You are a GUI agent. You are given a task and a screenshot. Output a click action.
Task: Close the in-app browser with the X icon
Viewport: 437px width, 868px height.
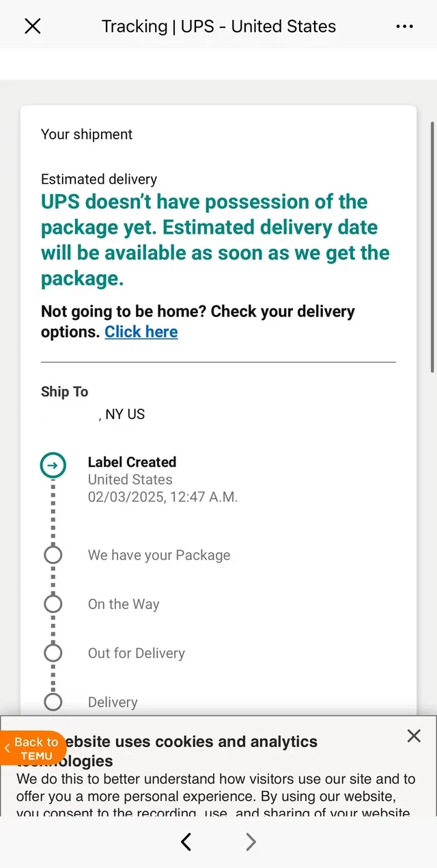(x=33, y=27)
